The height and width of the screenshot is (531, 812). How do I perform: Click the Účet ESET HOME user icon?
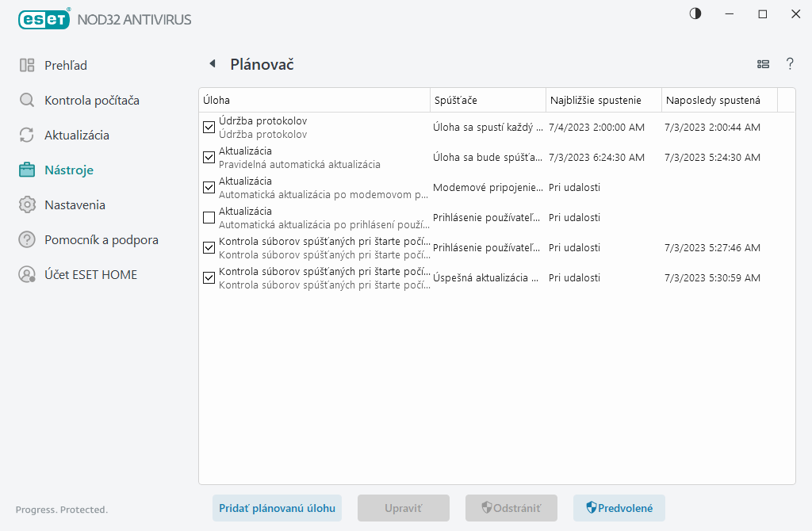[27, 274]
